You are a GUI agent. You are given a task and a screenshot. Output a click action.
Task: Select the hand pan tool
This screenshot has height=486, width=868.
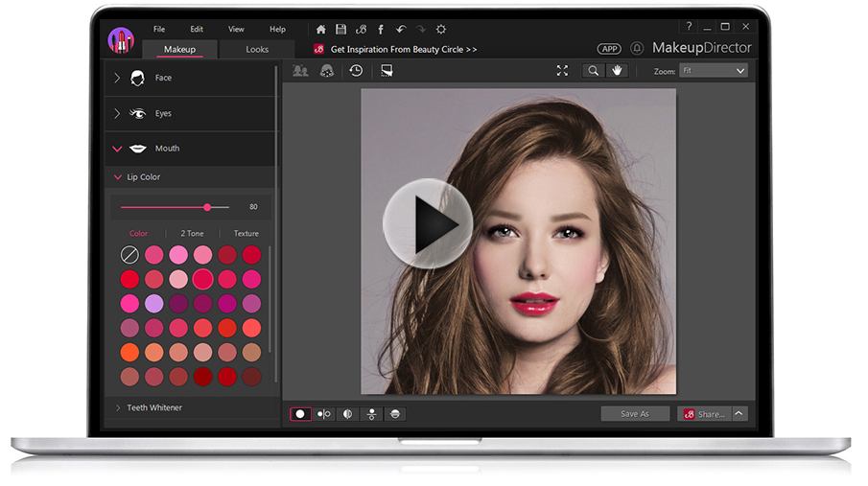pos(616,71)
